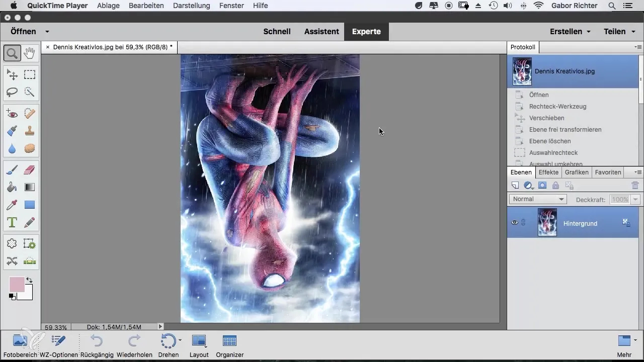The image size is (644, 362).
Task: Switch to the Schnell mode tab
Action: tap(277, 31)
